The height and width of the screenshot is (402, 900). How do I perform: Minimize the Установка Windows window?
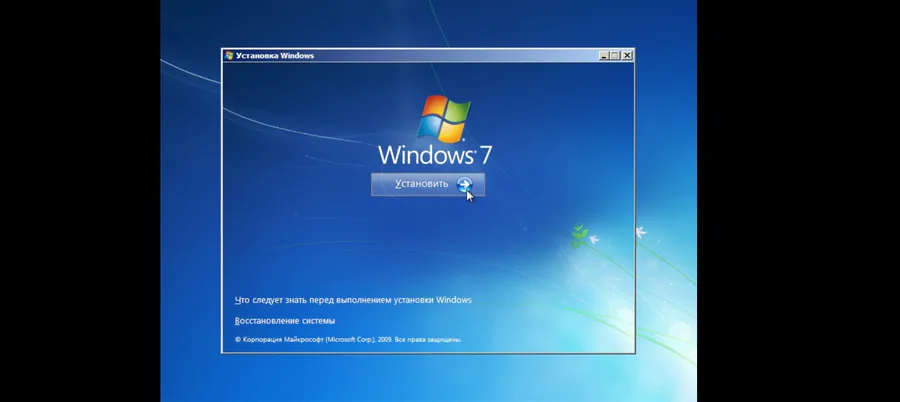click(x=603, y=56)
